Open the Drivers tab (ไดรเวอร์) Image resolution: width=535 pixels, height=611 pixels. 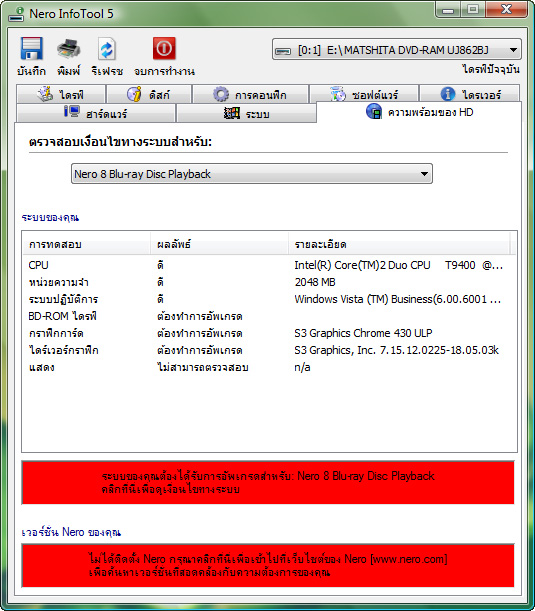[x=470, y=94]
